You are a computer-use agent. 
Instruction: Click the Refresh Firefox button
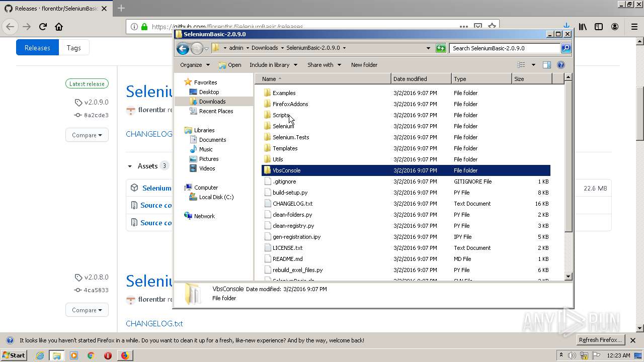600,340
